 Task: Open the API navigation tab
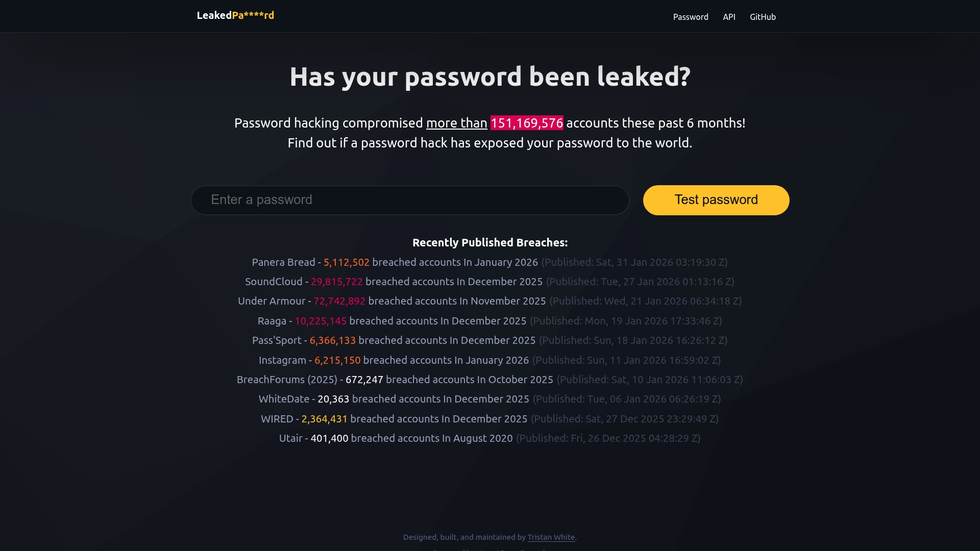click(729, 17)
